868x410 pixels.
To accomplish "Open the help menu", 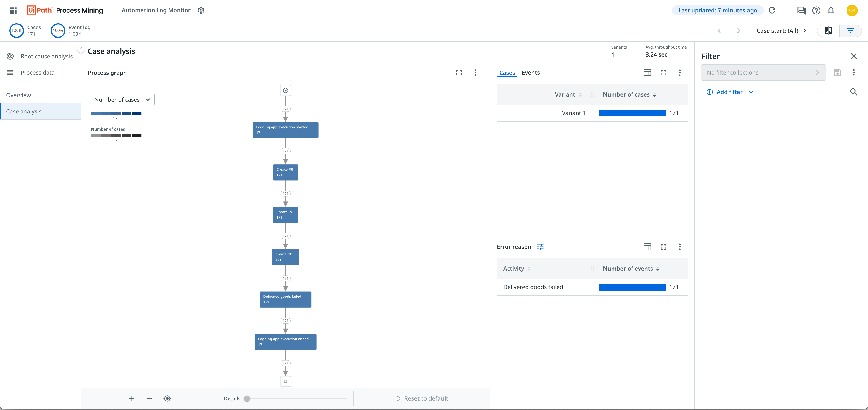I will pos(816,10).
